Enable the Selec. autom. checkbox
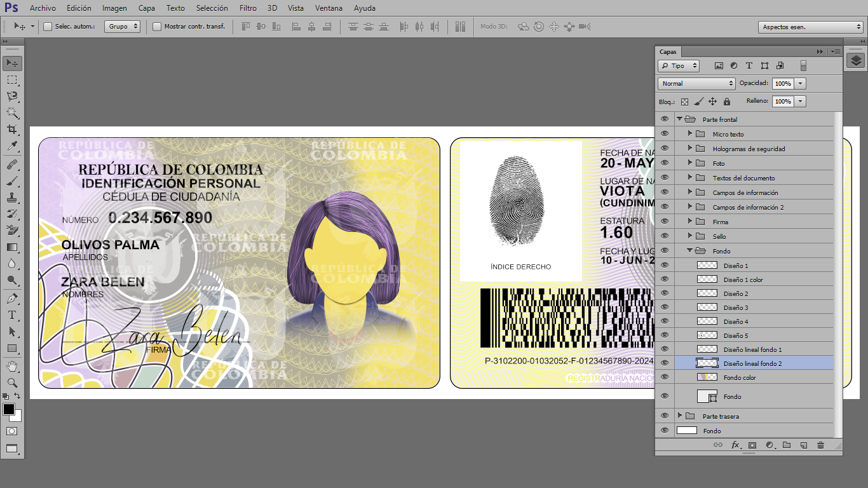Screen dimensions: 868x488 (48, 27)
